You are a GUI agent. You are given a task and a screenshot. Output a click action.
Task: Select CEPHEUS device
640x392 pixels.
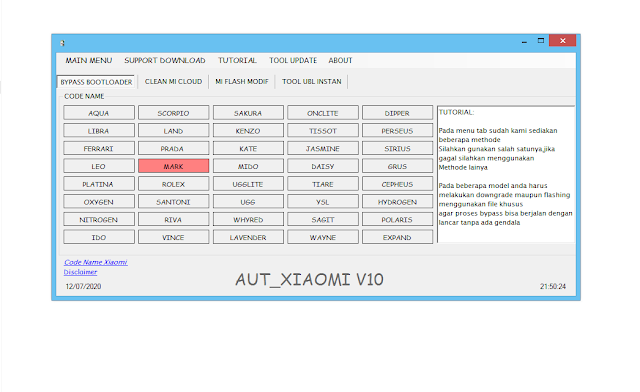pos(397,184)
